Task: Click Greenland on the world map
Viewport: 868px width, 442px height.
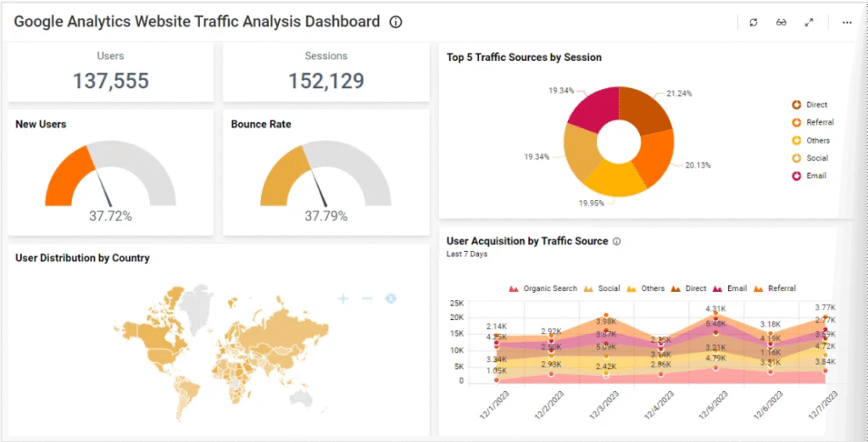Action: tap(196, 307)
